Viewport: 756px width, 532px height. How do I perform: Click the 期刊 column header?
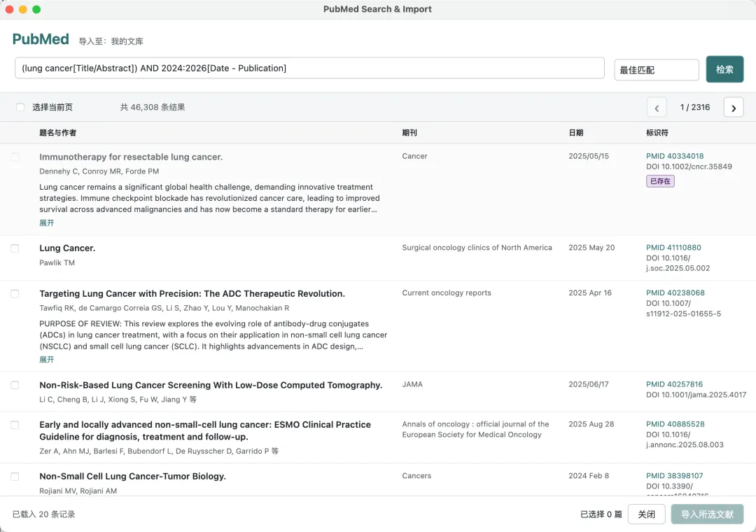click(409, 132)
